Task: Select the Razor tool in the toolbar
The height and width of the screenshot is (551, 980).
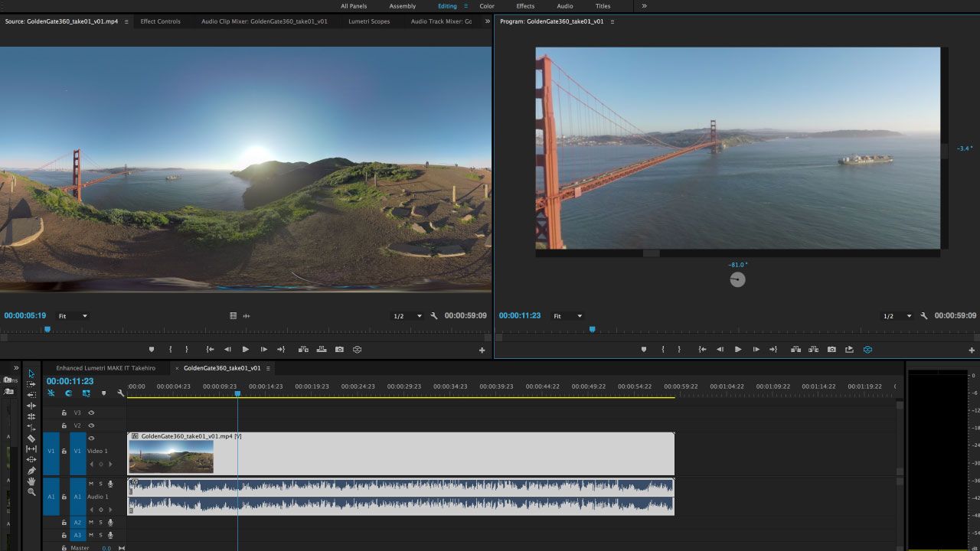Action: click(31, 439)
